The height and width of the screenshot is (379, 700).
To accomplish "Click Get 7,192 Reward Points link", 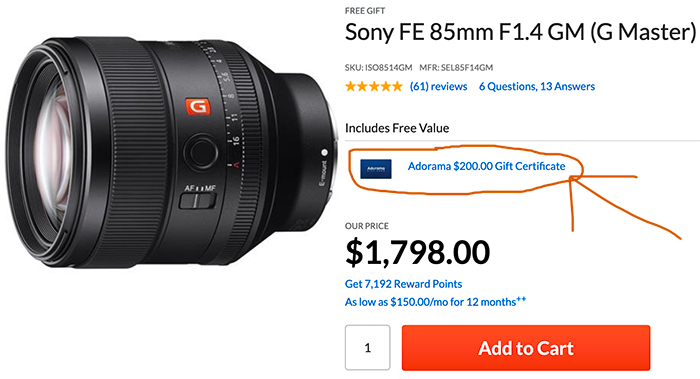I will point(403,284).
